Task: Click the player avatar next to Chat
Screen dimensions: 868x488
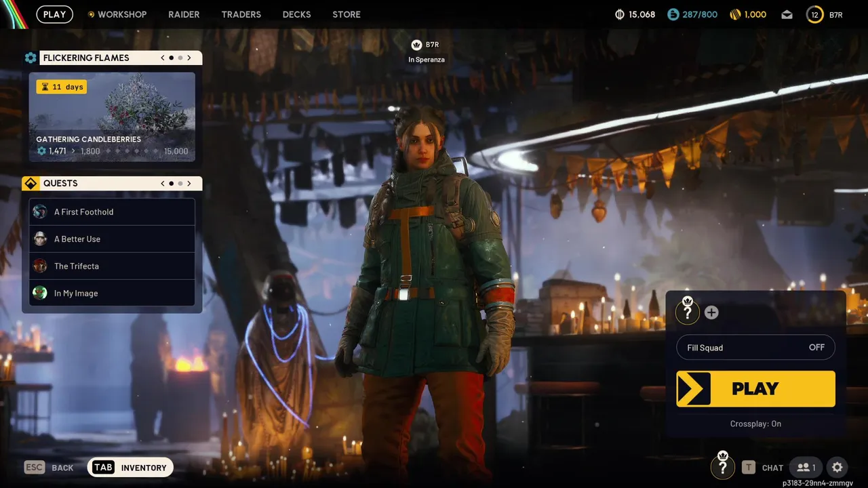Action: (x=723, y=466)
